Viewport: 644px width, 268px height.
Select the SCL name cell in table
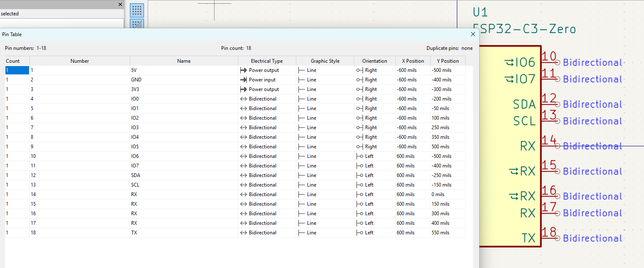(x=184, y=185)
